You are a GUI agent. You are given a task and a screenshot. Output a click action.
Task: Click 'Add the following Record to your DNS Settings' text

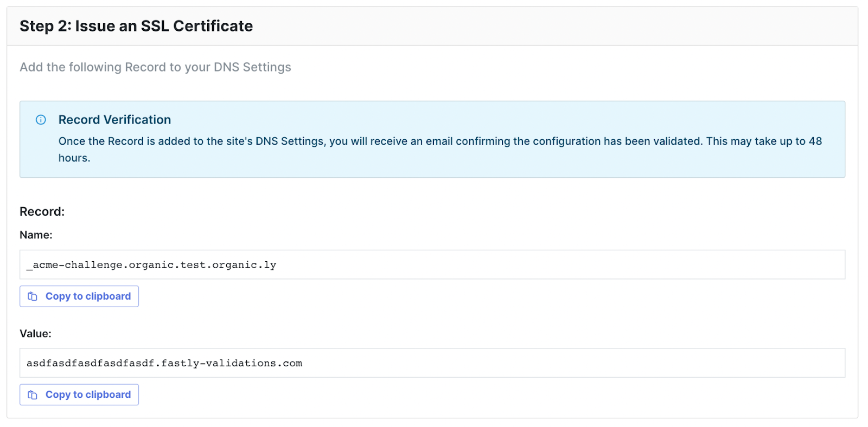point(155,67)
